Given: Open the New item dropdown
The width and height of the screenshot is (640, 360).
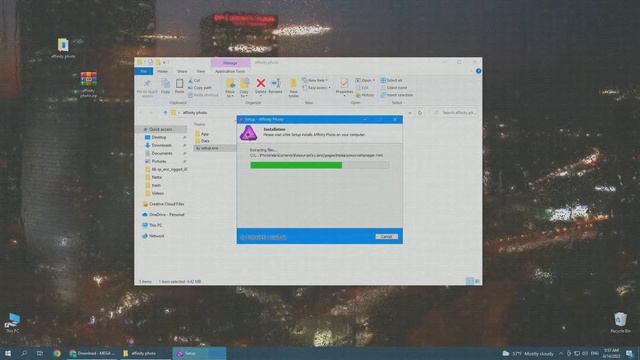Looking at the screenshot, I should pos(315,80).
